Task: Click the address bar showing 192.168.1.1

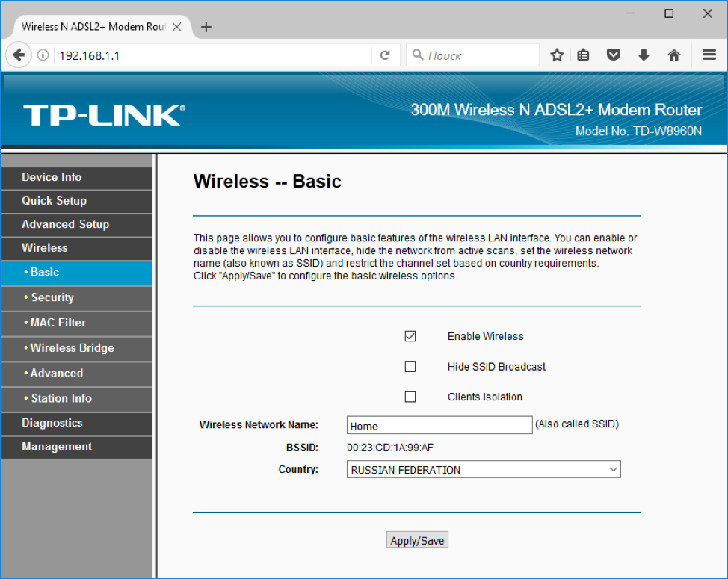Action: [213, 55]
